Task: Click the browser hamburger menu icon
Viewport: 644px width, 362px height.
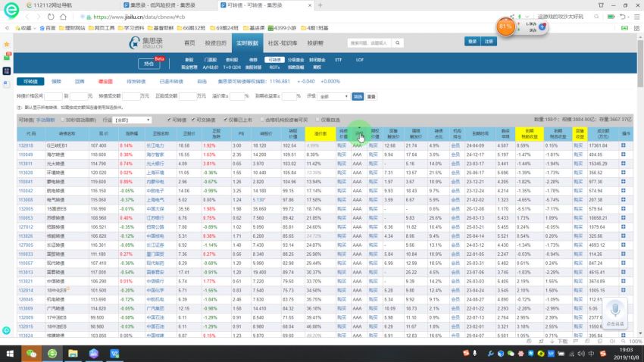Action: (636, 17)
